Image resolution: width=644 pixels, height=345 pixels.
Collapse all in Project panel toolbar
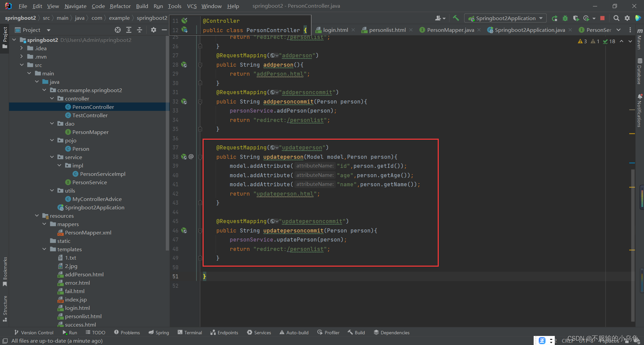tap(140, 30)
